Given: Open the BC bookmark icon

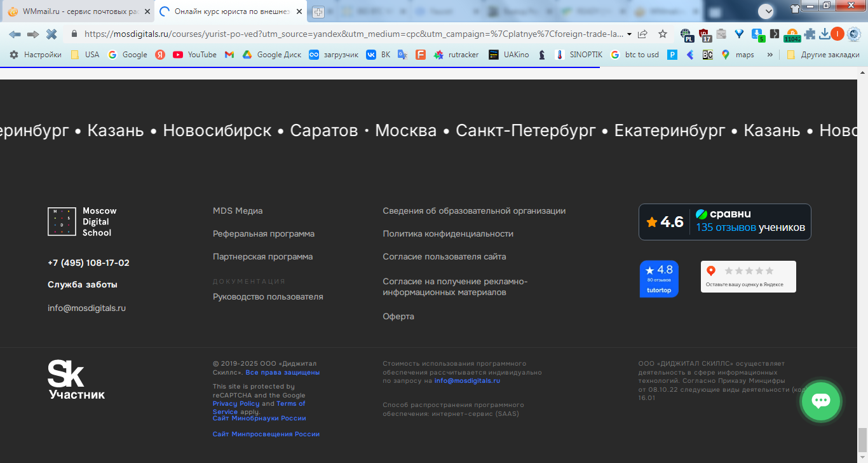Looking at the screenshot, I should tap(707, 55).
